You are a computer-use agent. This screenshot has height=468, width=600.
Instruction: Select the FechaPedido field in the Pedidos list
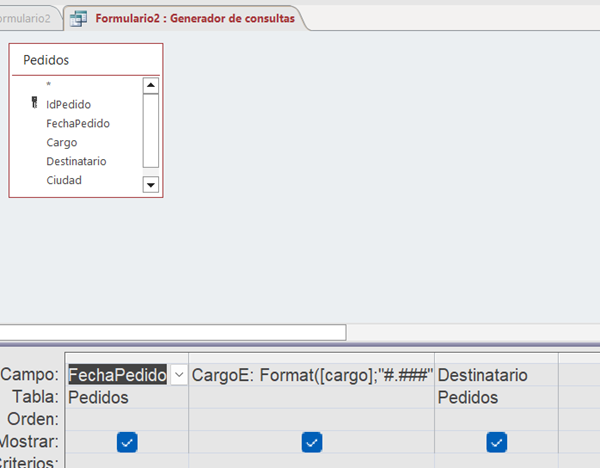[x=78, y=124]
